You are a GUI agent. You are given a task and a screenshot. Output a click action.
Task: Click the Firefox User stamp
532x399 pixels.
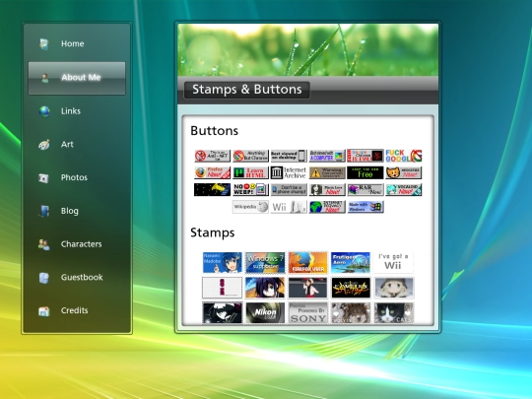tap(308, 263)
